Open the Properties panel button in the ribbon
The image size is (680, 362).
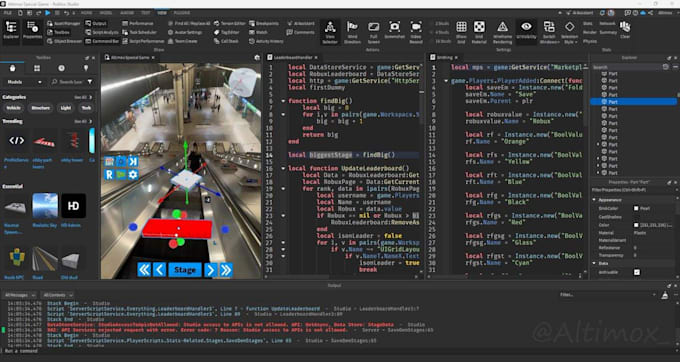(x=33, y=31)
